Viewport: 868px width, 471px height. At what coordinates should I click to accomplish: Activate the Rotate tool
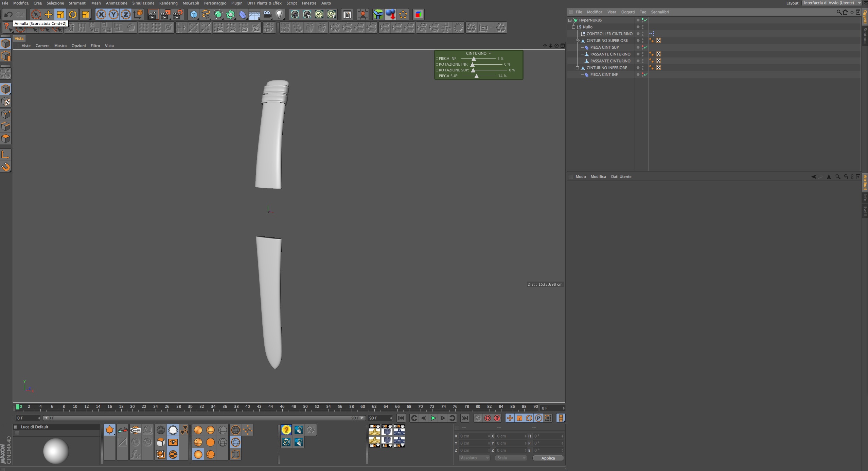(x=73, y=14)
